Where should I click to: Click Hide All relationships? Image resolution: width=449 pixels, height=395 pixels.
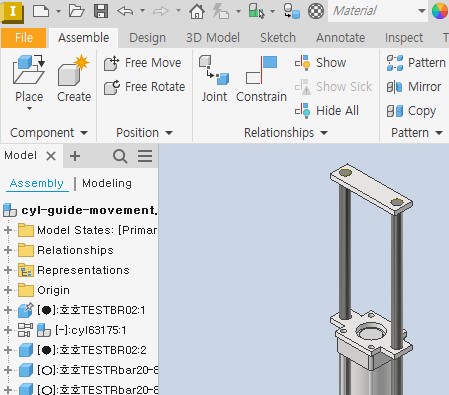(x=327, y=111)
